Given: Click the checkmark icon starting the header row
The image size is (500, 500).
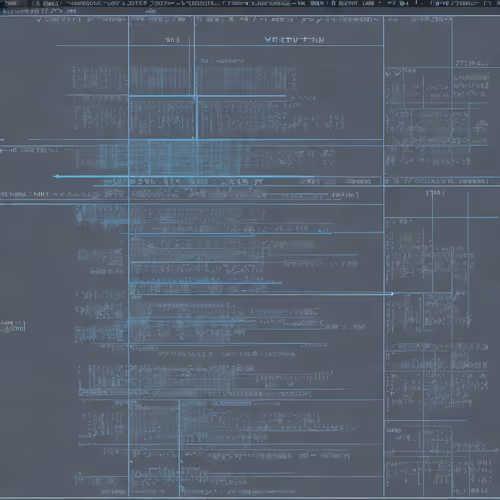Looking at the screenshot, I should pyautogui.click(x=39, y=20).
